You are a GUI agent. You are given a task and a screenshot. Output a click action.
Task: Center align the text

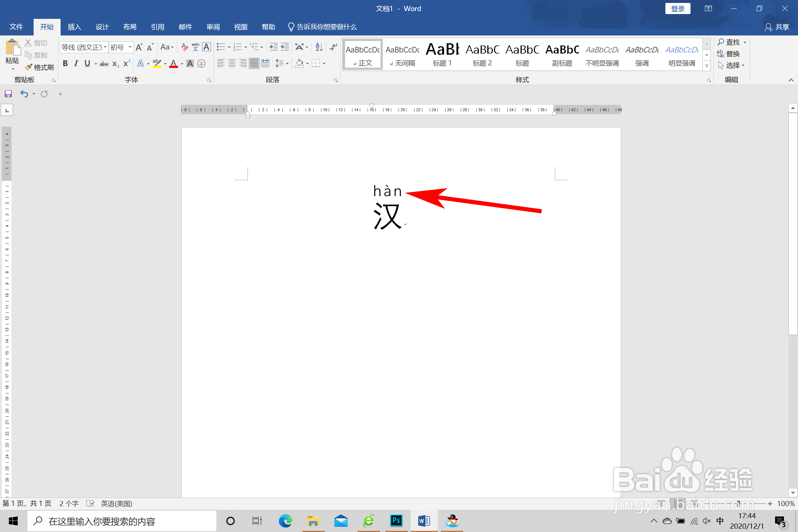coord(232,64)
